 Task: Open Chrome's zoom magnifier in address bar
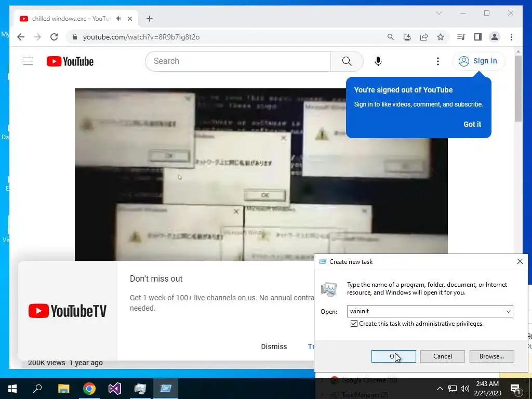(x=391, y=37)
